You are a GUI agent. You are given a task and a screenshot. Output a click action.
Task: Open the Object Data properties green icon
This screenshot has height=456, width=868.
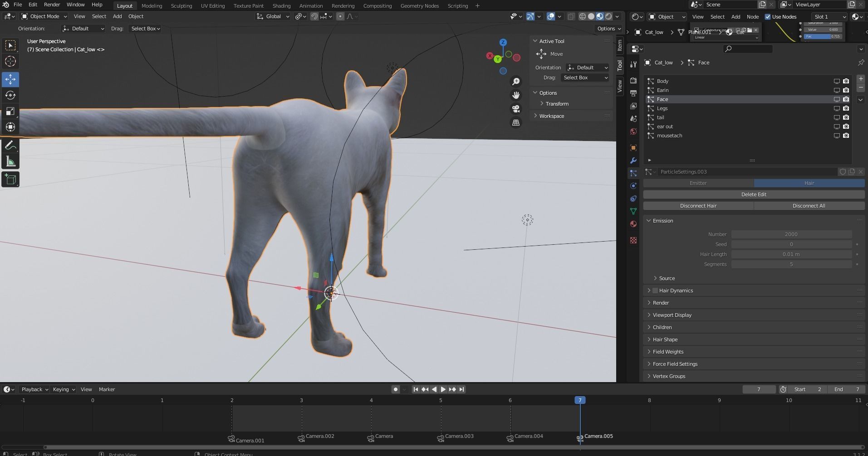(x=633, y=211)
